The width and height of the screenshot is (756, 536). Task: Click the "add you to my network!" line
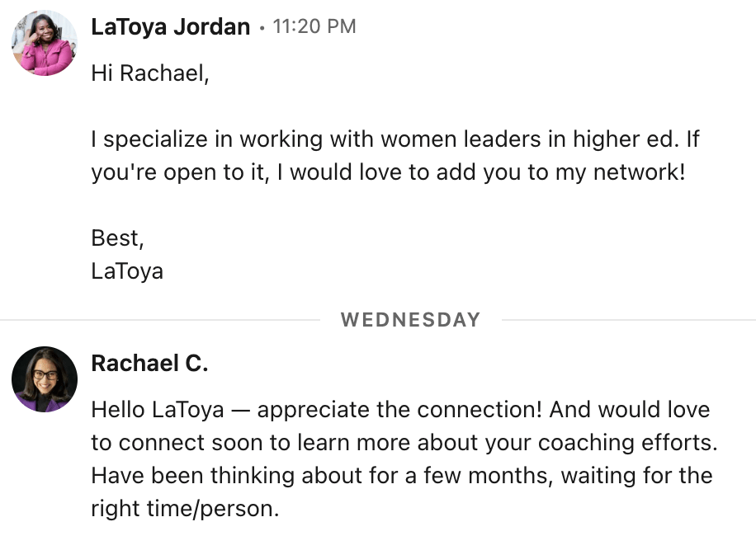[388, 172]
